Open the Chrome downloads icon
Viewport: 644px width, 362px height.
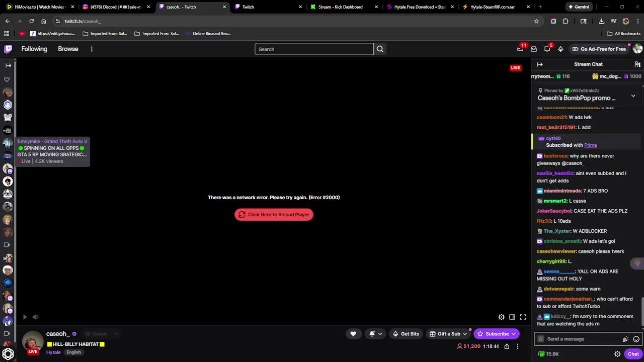tap(601, 21)
